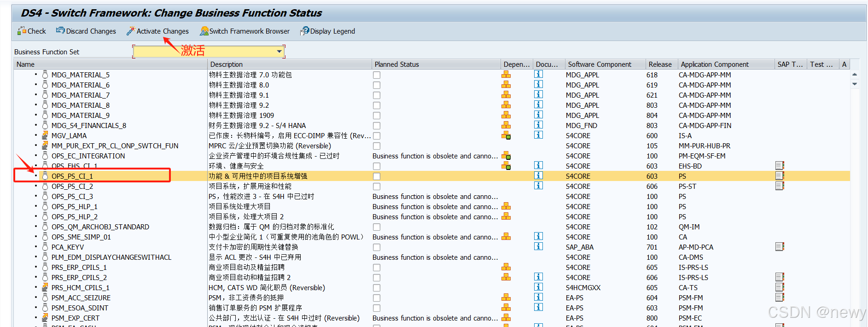
Task: Click the Description column header
Action: pos(290,64)
